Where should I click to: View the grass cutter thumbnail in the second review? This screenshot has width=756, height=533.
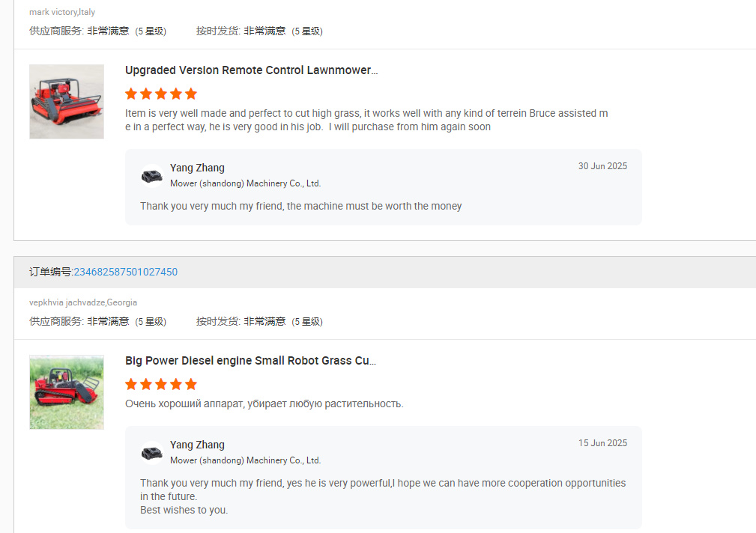67,392
